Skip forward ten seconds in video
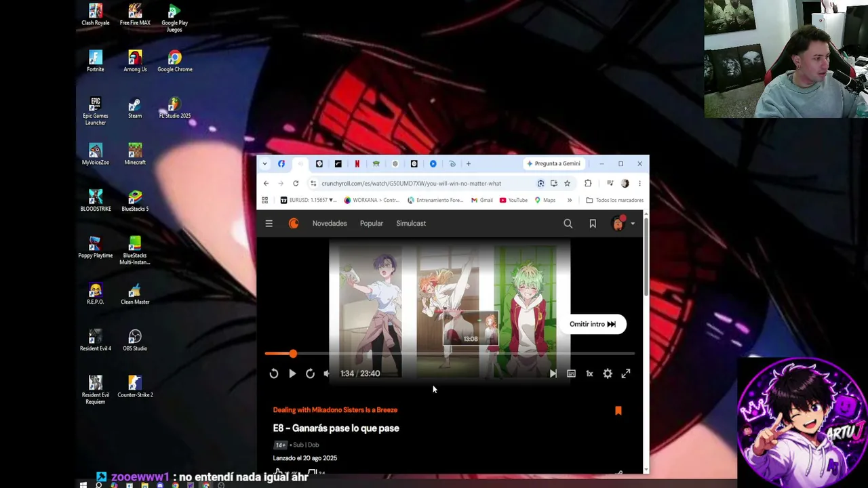The width and height of the screenshot is (868, 488). 310,373
